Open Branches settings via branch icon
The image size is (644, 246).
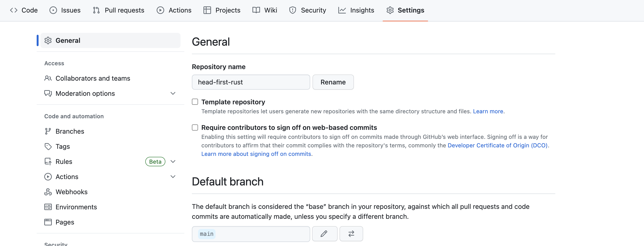[48, 131]
